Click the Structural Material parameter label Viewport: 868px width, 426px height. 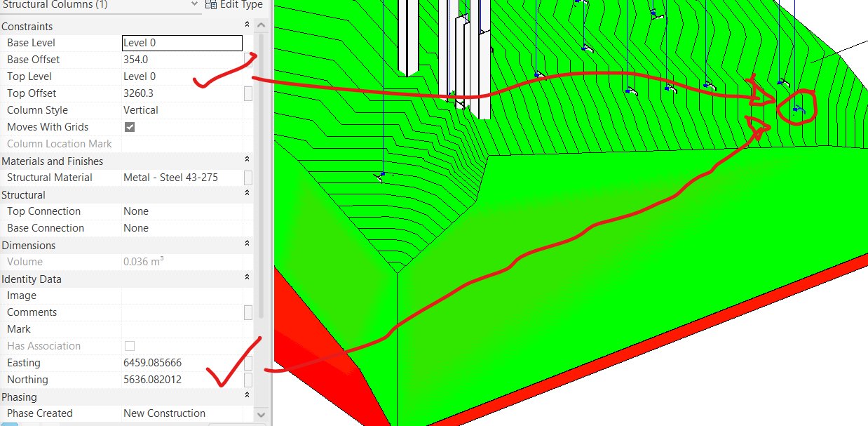coord(50,178)
